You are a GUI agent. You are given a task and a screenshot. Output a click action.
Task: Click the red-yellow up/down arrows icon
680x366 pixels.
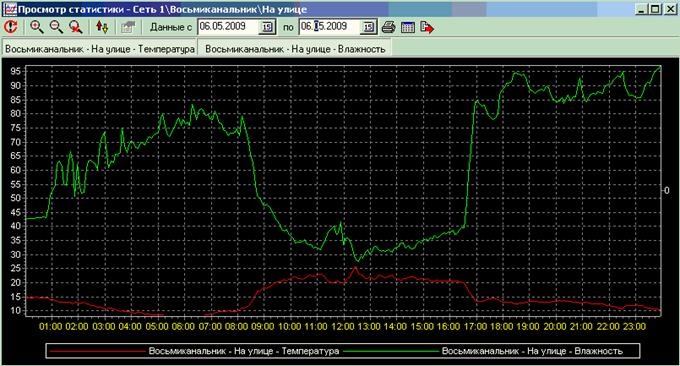pyautogui.click(x=102, y=27)
